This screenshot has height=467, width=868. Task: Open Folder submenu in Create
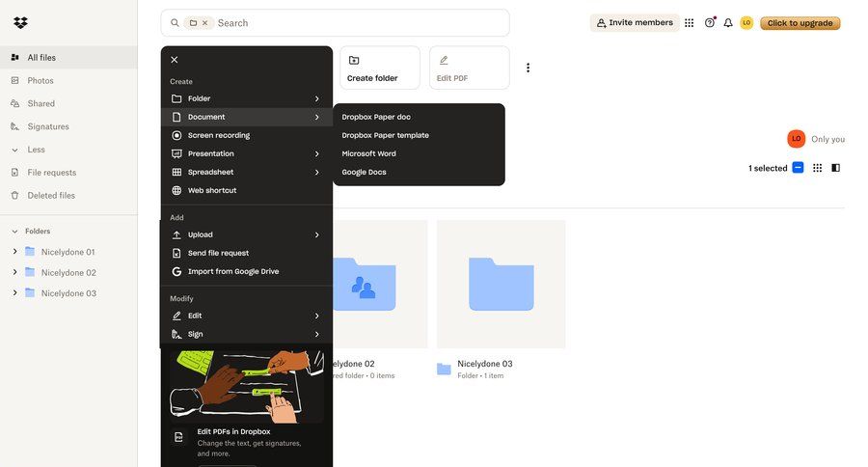point(246,98)
